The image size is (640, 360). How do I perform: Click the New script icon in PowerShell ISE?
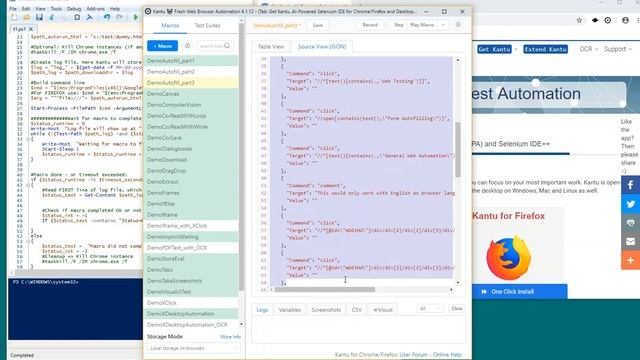(14, 17)
